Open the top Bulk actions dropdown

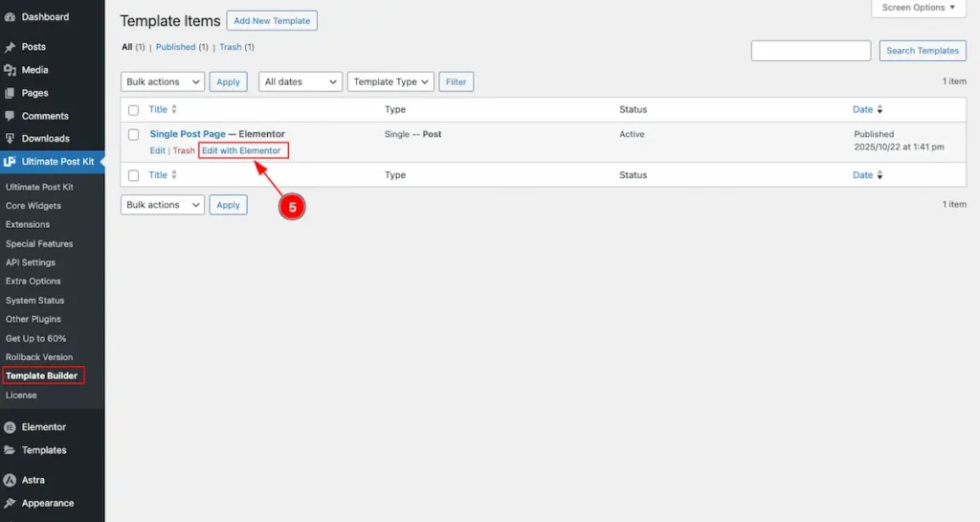(x=163, y=82)
